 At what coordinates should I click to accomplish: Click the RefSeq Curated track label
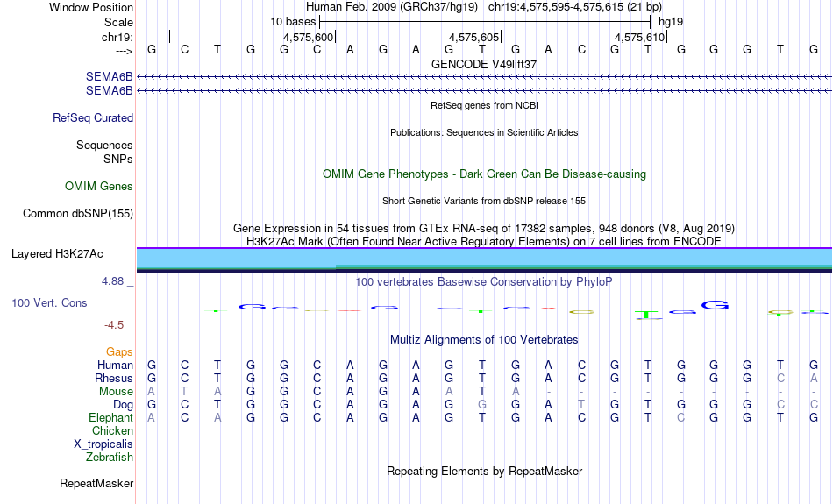(x=92, y=118)
